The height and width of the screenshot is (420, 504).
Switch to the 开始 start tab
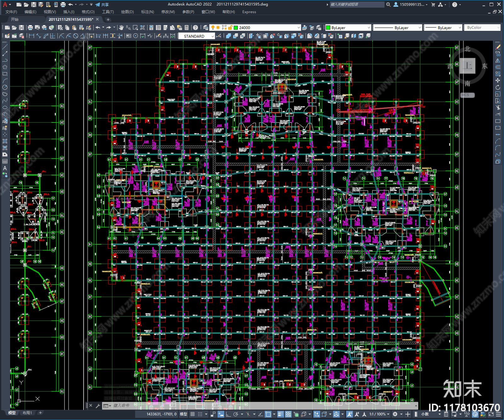(15, 20)
